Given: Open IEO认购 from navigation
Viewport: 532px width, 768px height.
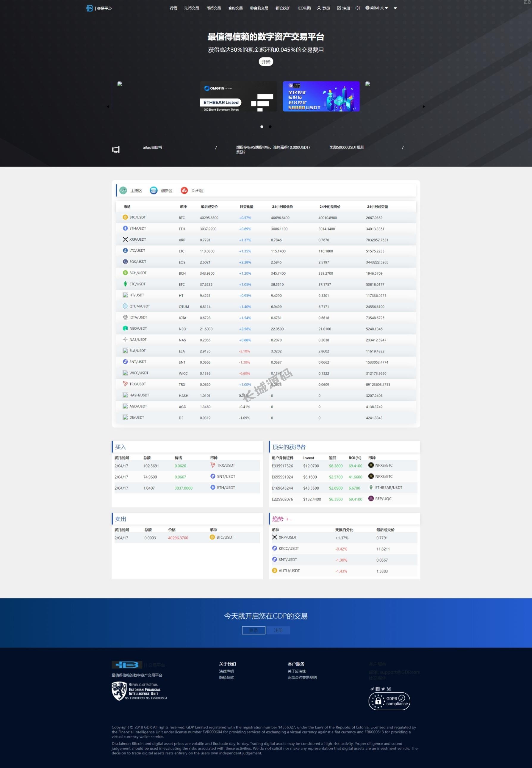Looking at the screenshot, I should tap(304, 8).
